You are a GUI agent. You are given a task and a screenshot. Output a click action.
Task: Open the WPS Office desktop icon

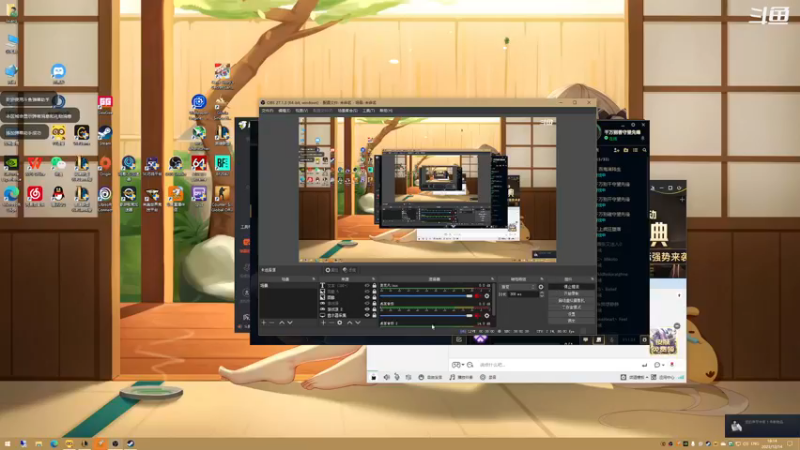pos(35,163)
